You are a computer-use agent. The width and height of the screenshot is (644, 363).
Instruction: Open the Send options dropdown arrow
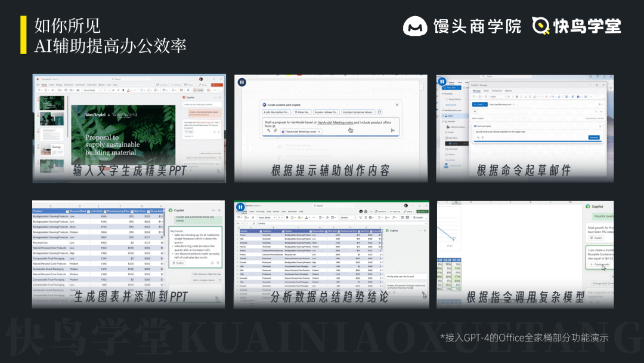tap(486, 104)
